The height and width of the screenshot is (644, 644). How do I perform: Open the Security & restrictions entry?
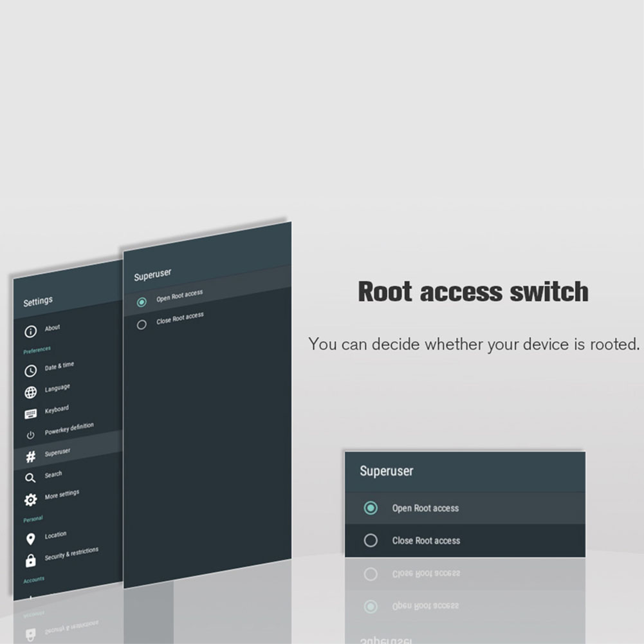pos(71,554)
